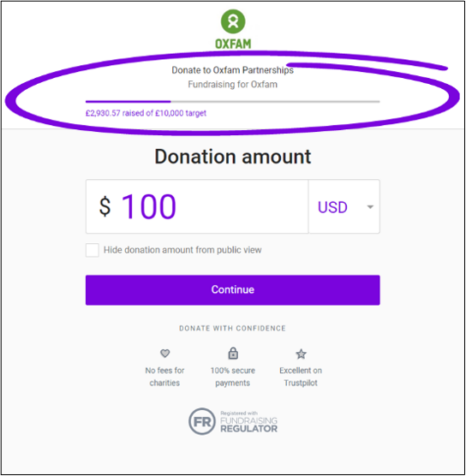Click the green OXFAM wordmark text
Image resolution: width=466 pixels, height=476 pixels.
[233, 44]
